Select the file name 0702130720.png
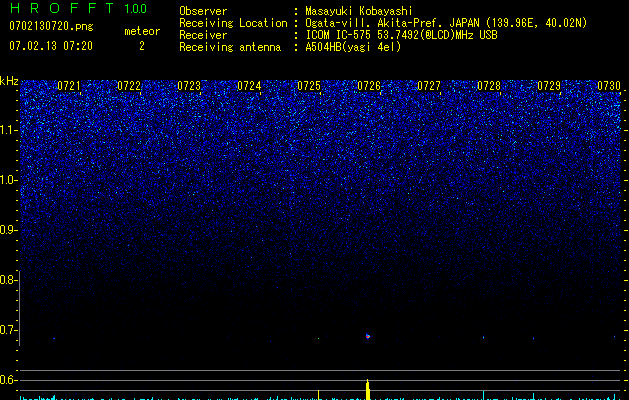The height and width of the screenshot is (400, 629). tap(51, 26)
